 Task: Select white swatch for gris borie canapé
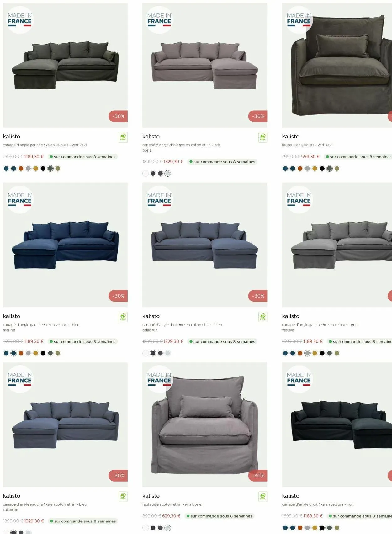146,174
